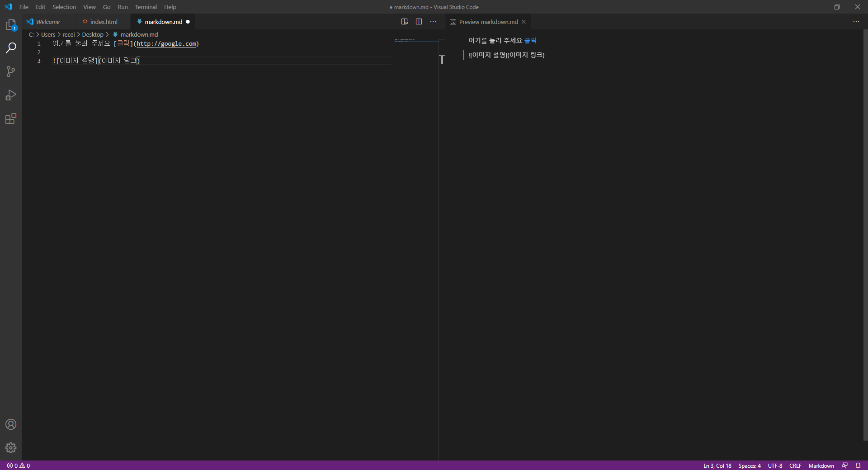Viewport: 868px width, 470px height.
Task: Open the Go menu
Action: click(107, 7)
